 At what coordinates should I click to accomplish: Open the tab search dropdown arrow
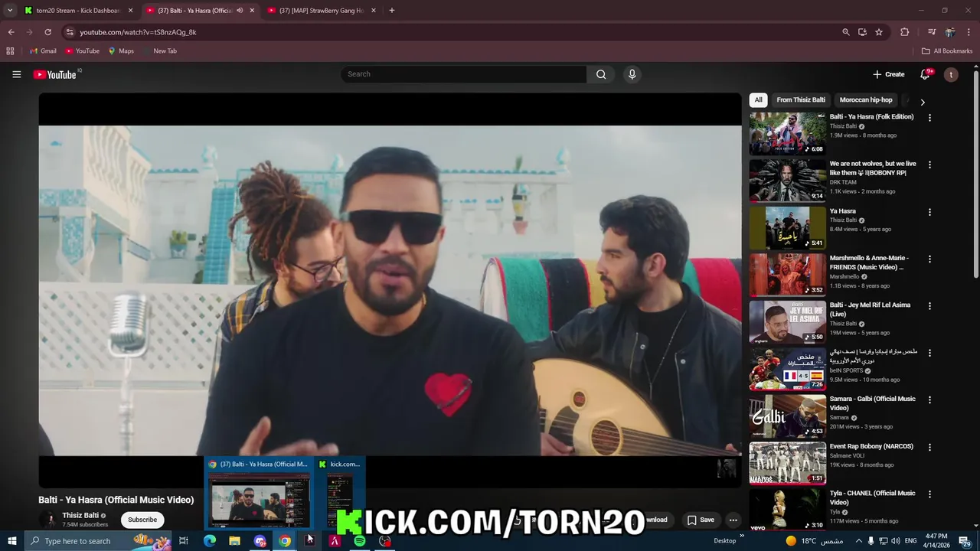pyautogui.click(x=10, y=11)
